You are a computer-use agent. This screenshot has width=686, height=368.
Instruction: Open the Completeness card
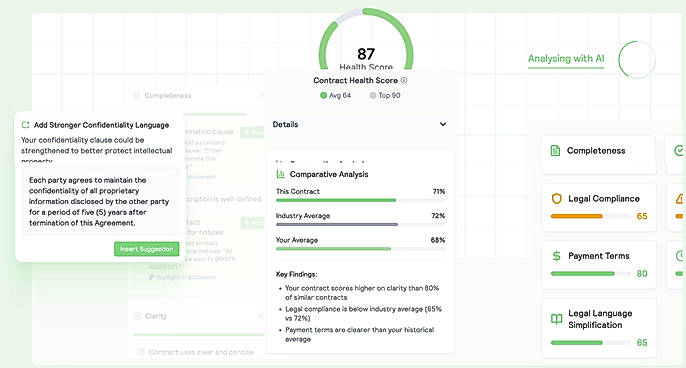pos(598,154)
